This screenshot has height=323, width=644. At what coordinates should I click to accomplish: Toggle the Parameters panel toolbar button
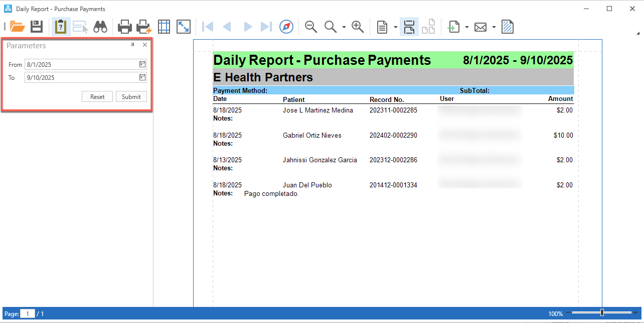tap(61, 27)
